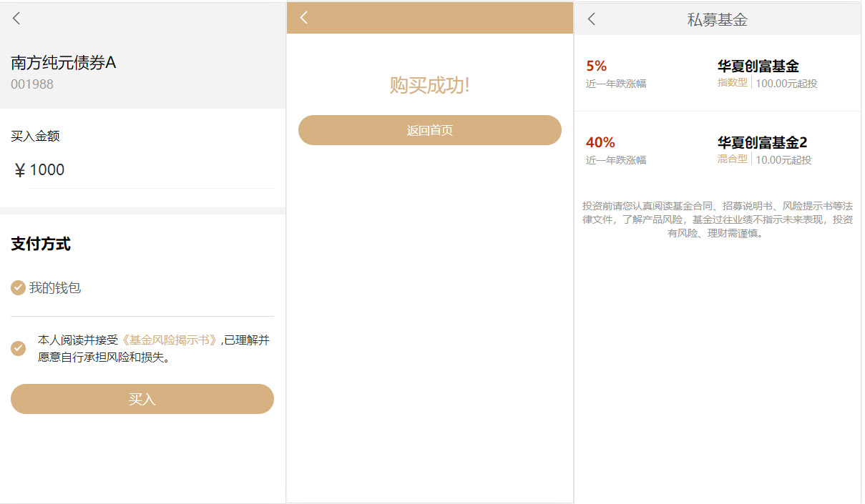Go back from the 南方纯元债券A purchase screen

[16, 19]
